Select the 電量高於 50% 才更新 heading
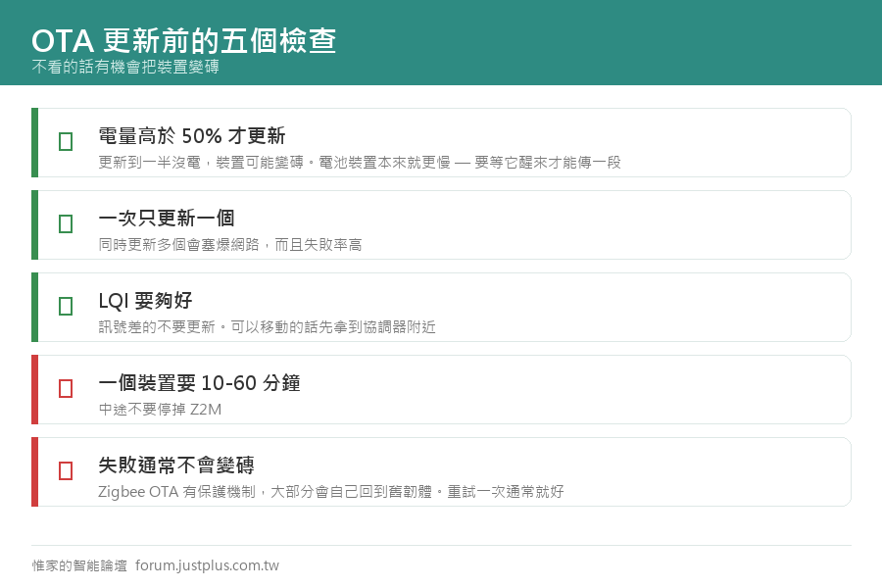This screenshot has width=882, height=588. click(192, 135)
